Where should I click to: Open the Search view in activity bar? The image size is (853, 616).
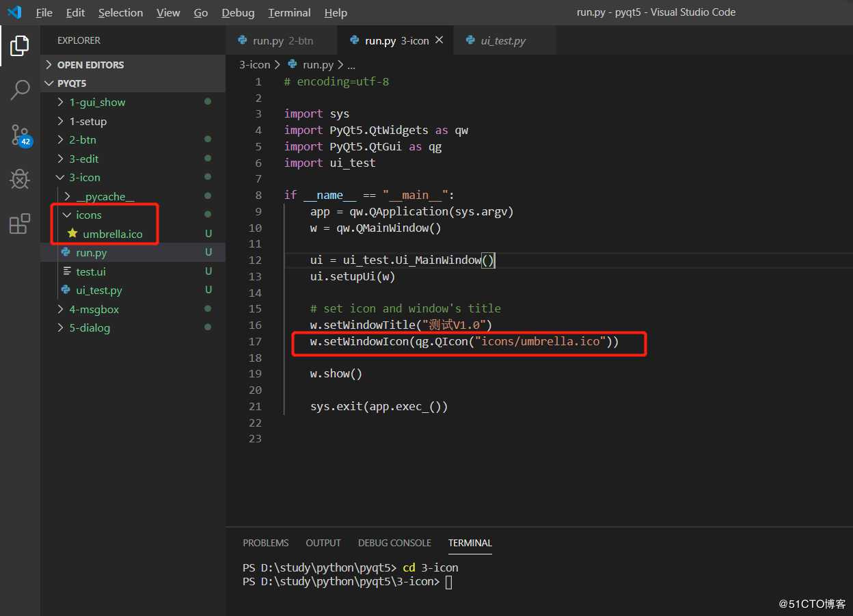point(20,90)
